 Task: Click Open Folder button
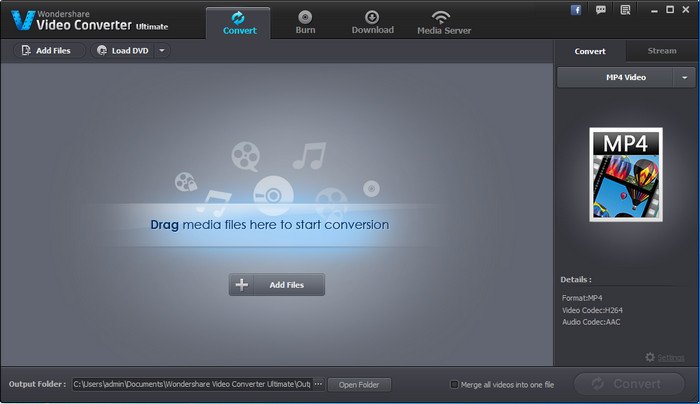coord(359,385)
